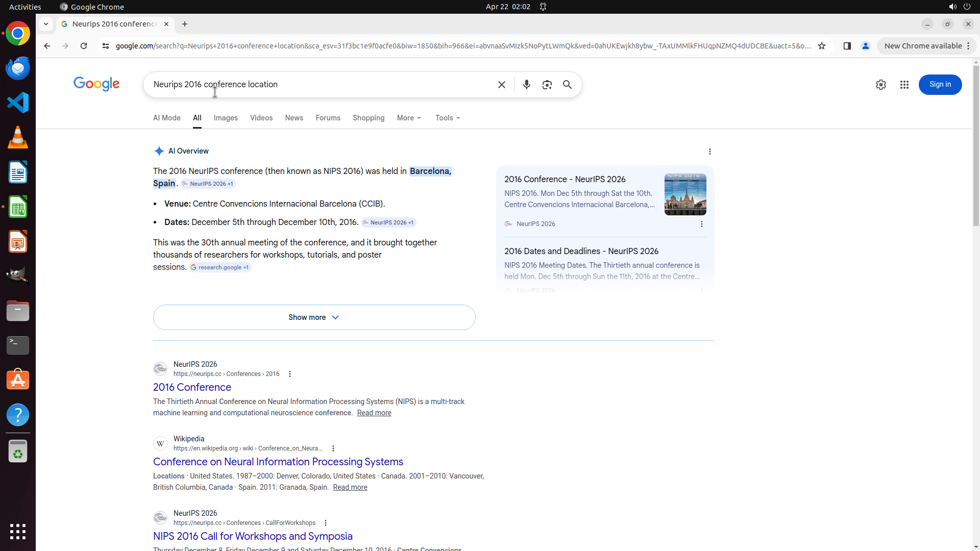Screen dimensions: 980x551
Task: Open the Tools dropdown
Action: [448, 118]
